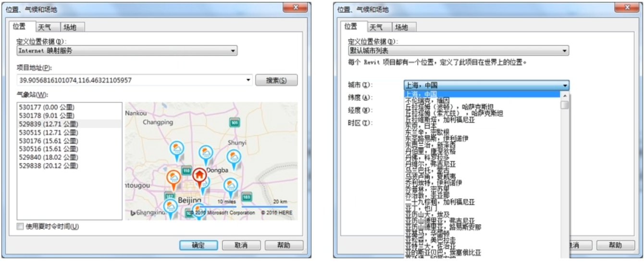Enable the 使用夏时令时间 checkbox

point(20,227)
